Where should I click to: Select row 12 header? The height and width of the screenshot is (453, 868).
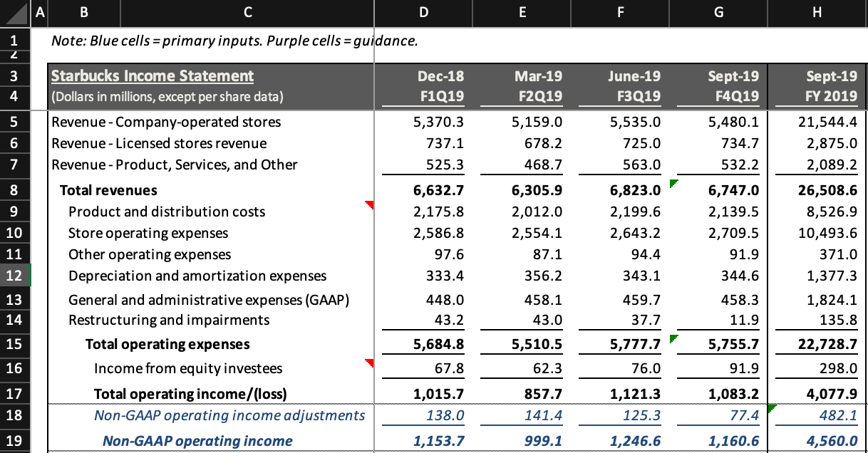[x=13, y=277]
